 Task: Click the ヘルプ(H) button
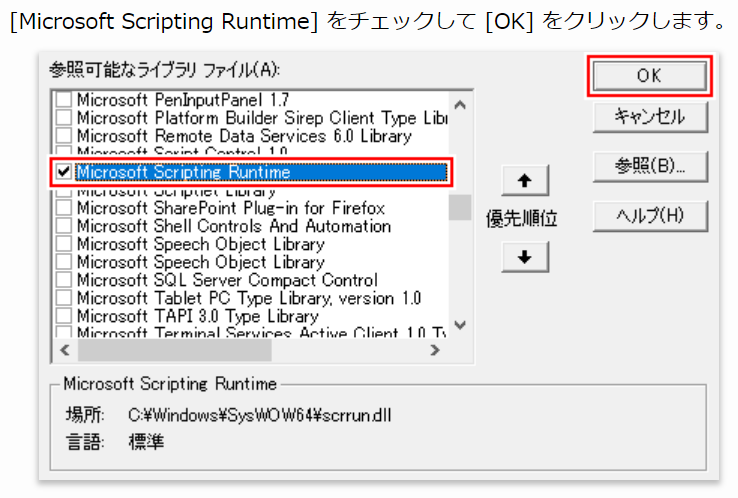tap(650, 216)
